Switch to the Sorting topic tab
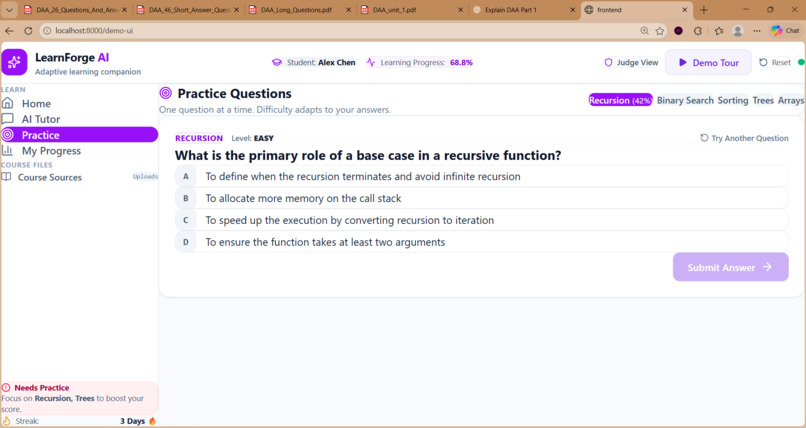This screenshot has width=806, height=428. coord(733,100)
